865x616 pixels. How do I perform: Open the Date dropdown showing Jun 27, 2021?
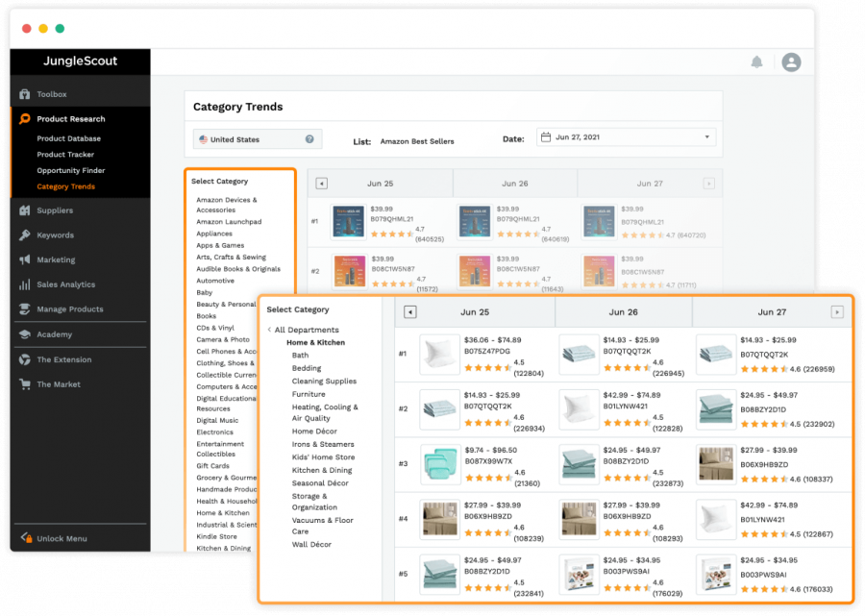tap(626, 137)
